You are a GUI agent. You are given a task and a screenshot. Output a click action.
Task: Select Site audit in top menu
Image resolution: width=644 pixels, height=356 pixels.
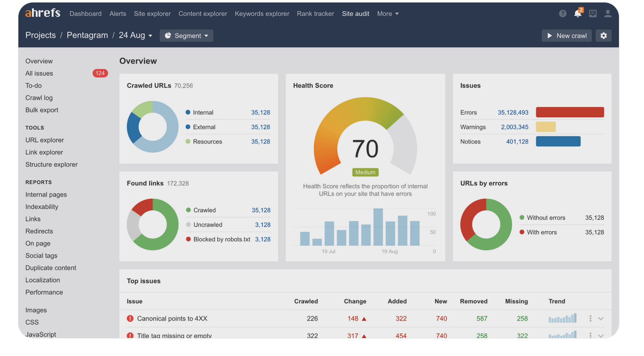[355, 14]
